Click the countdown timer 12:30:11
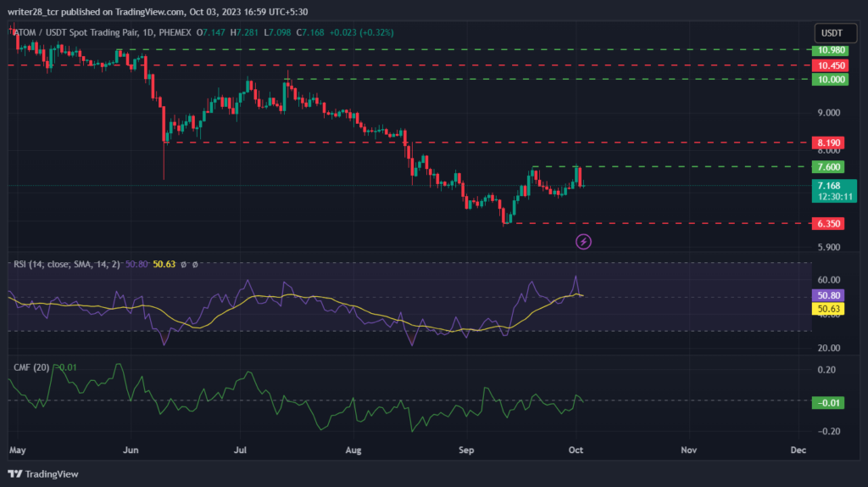The image size is (868, 487). (x=834, y=197)
